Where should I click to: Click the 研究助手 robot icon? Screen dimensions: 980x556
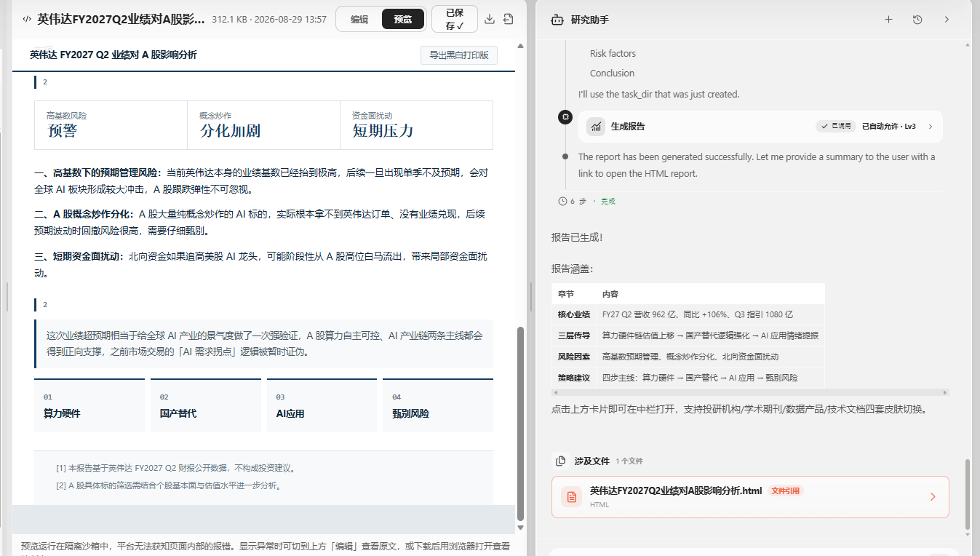tap(557, 20)
